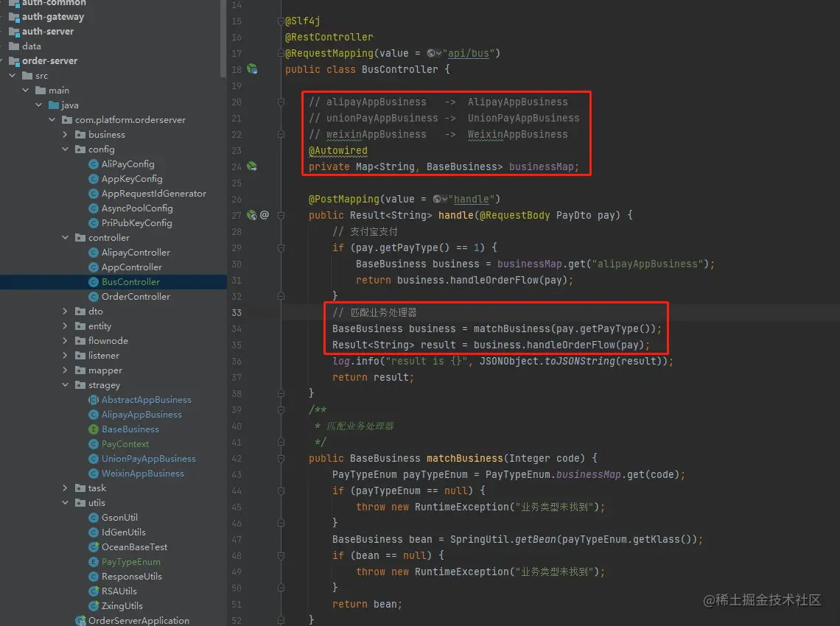Expand the business package
This screenshot has height=626, width=840.
pyautogui.click(x=66, y=135)
